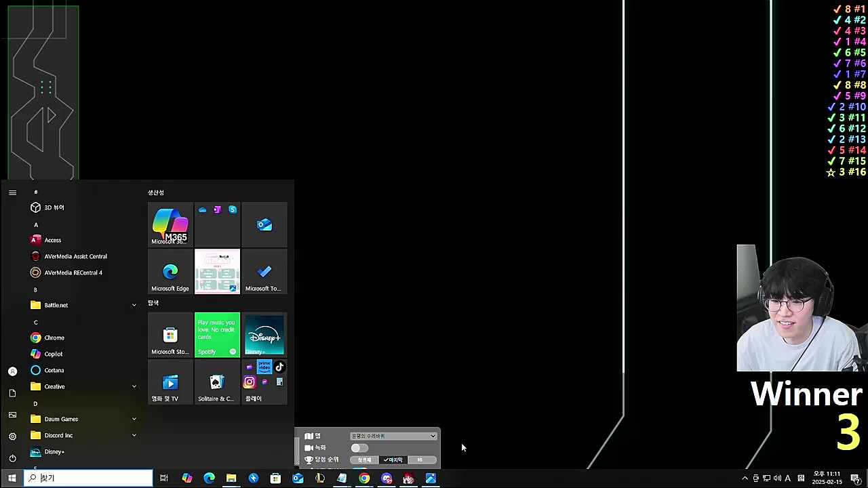Toggle the recording switch in the small panel
This screenshot has width=868, height=488.
pyautogui.click(x=359, y=448)
